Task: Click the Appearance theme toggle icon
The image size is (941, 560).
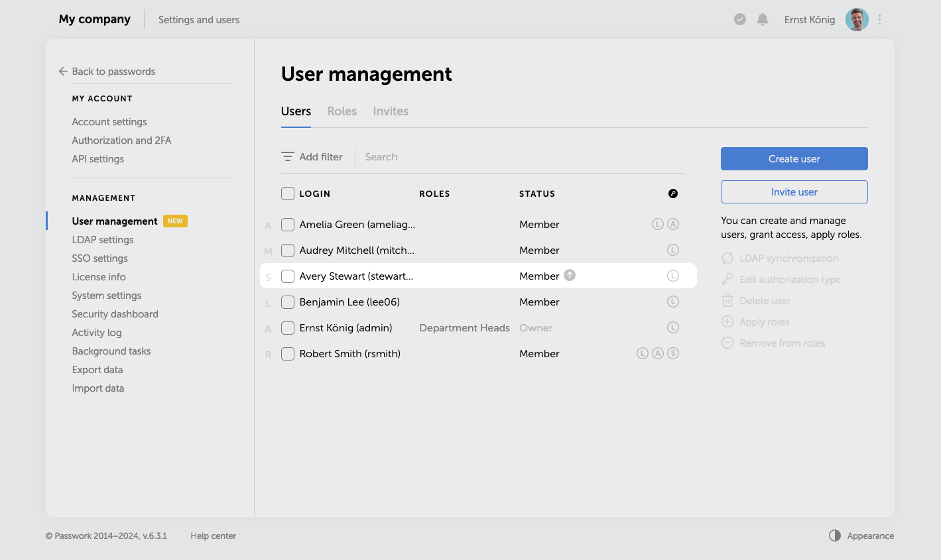Action: click(835, 535)
